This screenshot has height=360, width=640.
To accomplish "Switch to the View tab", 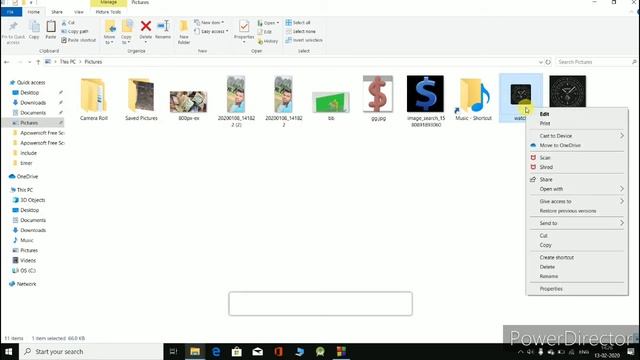I will 78,12.
